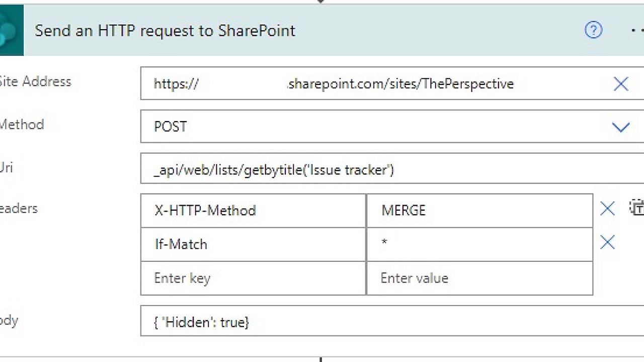644x362 pixels.
Task: Remove the X-HTTP-Method header row
Action: click(x=607, y=209)
